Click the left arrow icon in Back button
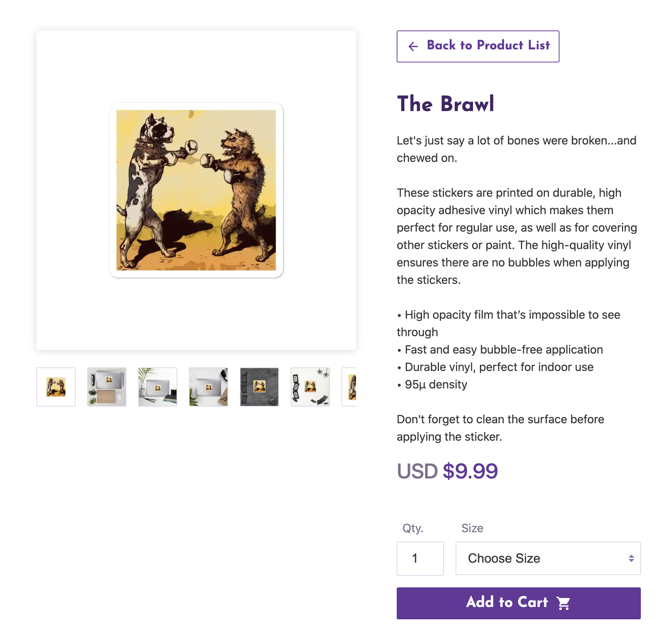The width and height of the screenshot is (667, 644). (x=413, y=46)
